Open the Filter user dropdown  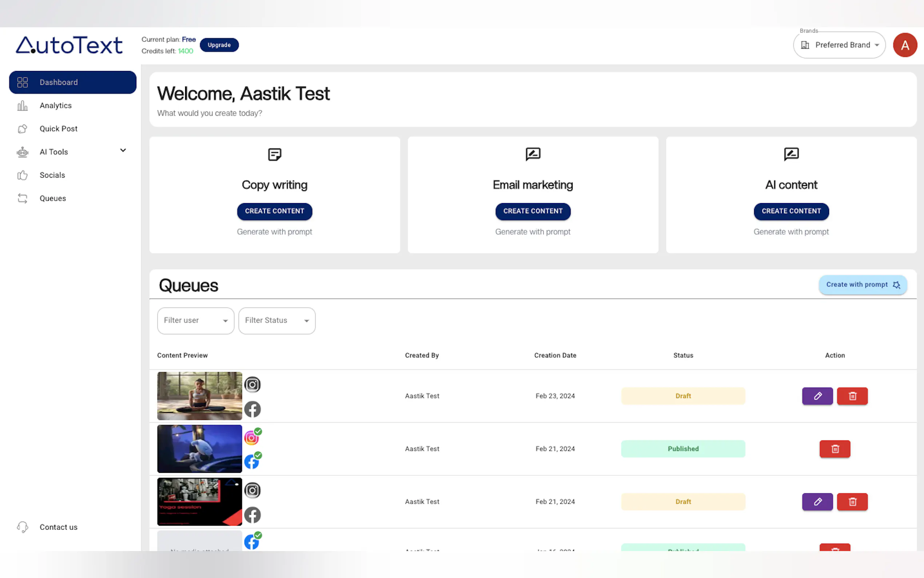coord(196,321)
